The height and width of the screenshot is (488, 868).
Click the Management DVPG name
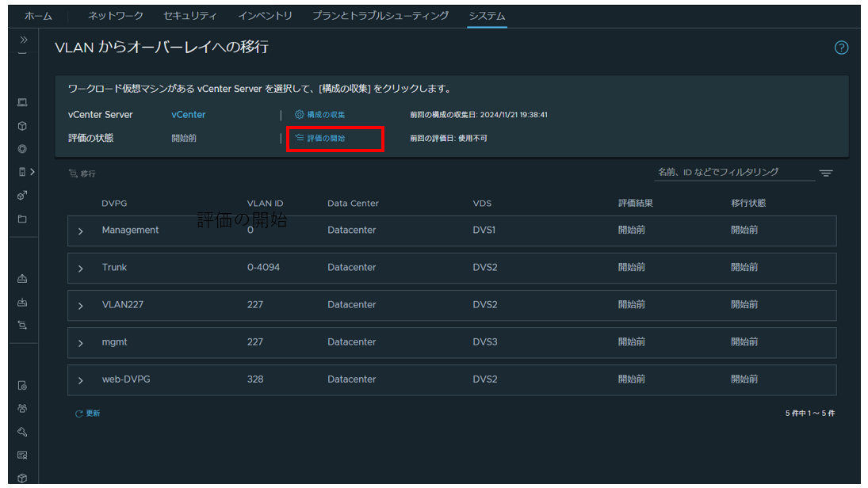click(130, 230)
